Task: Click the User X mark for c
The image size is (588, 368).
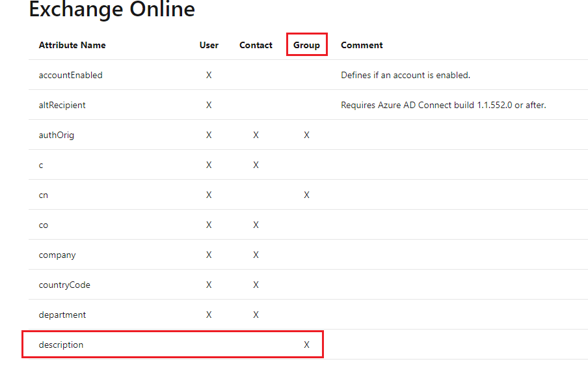Action: [x=209, y=165]
